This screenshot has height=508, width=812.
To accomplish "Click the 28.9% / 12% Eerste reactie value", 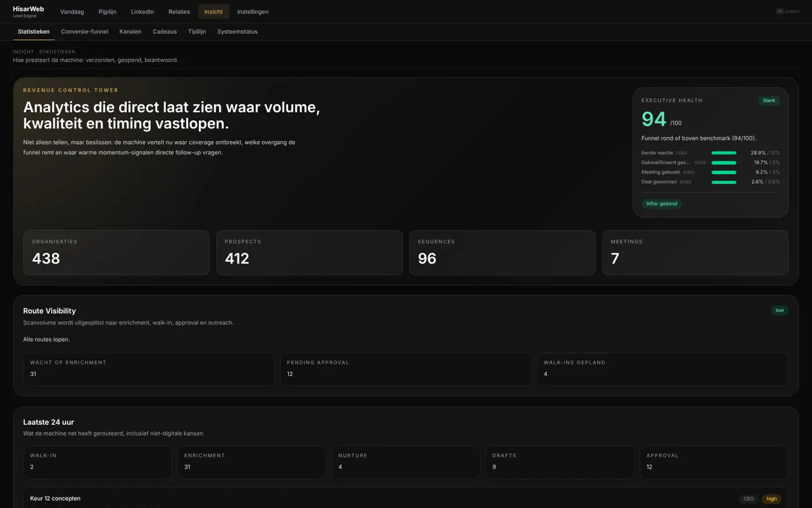I will (x=765, y=153).
